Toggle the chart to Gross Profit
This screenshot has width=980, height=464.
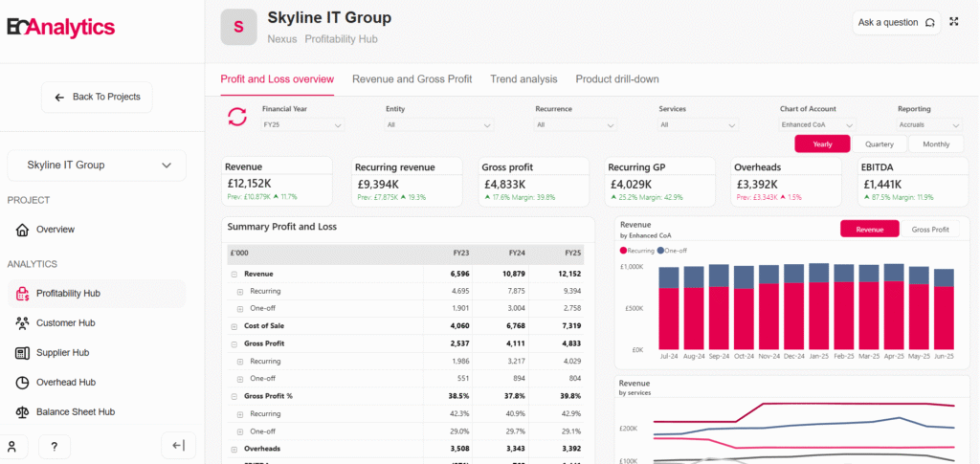click(930, 230)
